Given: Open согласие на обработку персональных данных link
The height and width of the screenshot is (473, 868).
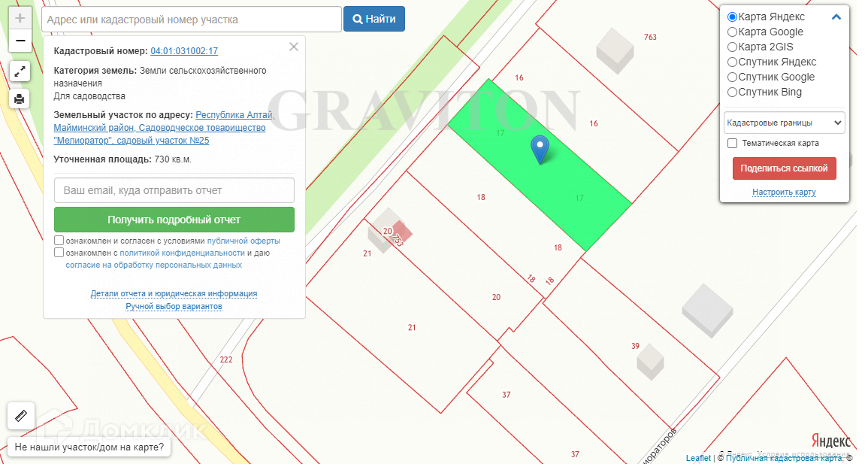Looking at the screenshot, I should pyautogui.click(x=154, y=265).
